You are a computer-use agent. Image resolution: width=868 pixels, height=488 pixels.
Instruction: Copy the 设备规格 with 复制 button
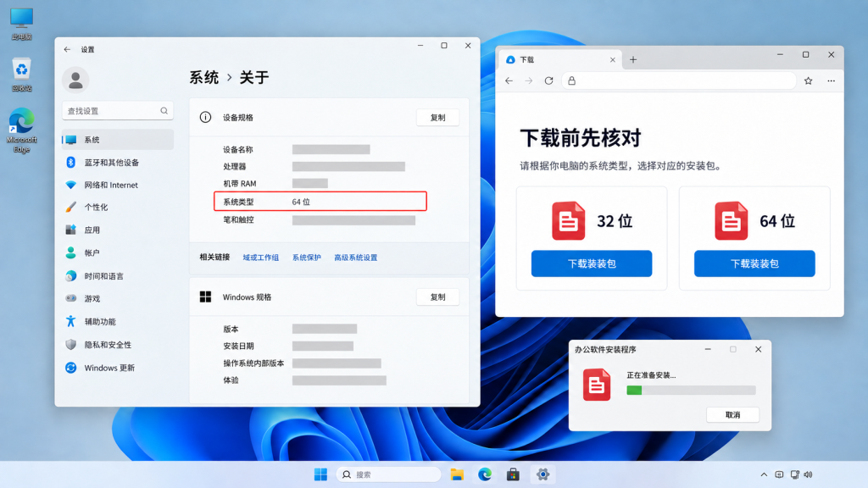click(437, 117)
